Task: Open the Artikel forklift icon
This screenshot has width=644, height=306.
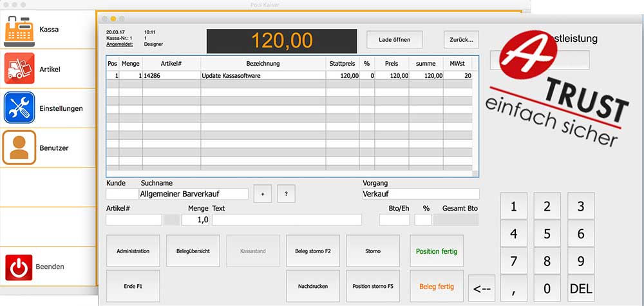Action: (19, 68)
